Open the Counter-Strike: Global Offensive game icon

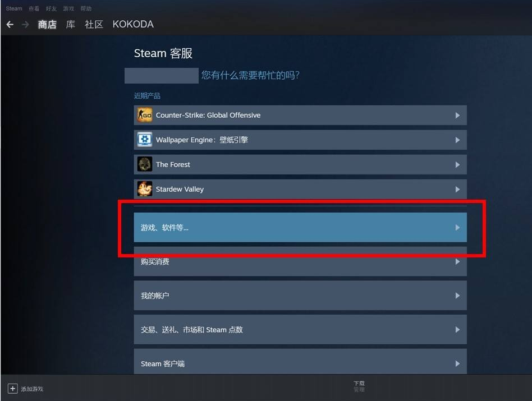tap(145, 115)
